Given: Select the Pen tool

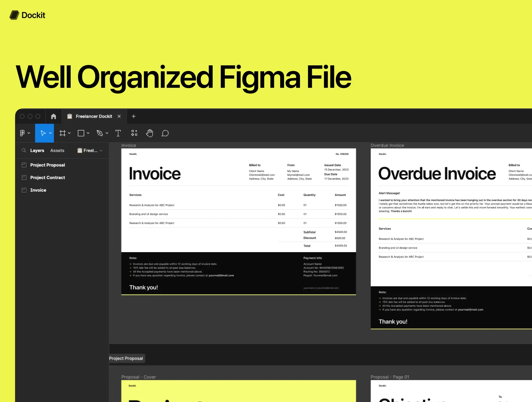Looking at the screenshot, I should coord(100,133).
